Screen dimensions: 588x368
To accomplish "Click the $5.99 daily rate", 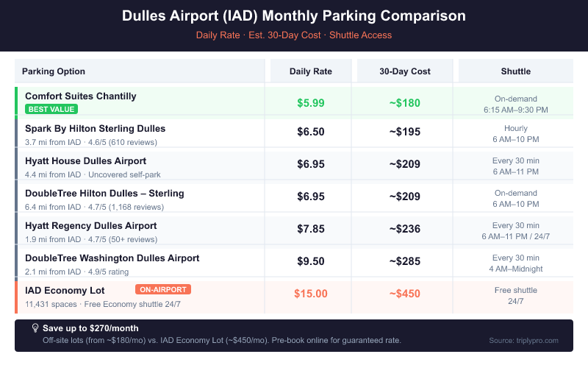I will [x=311, y=103].
